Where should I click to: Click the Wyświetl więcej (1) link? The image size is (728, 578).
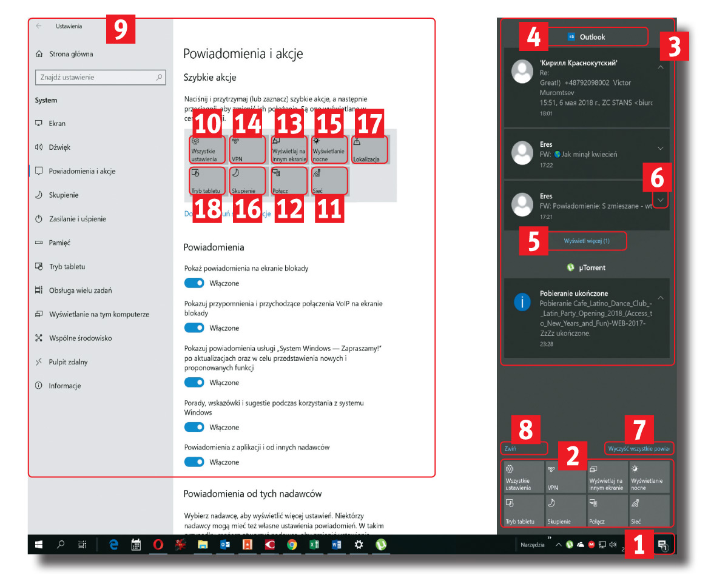(x=587, y=241)
